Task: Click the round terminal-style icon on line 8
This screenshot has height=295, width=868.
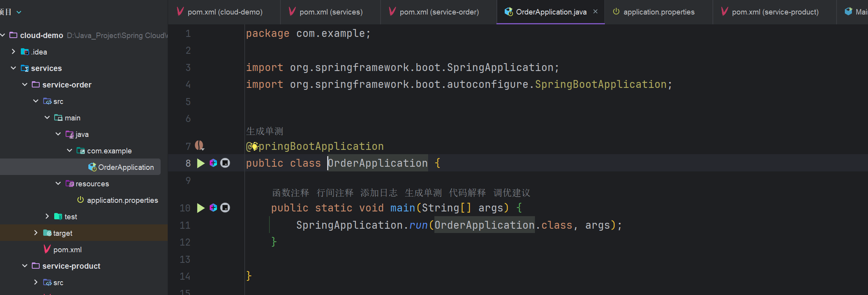Action: [x=225, y=163]
